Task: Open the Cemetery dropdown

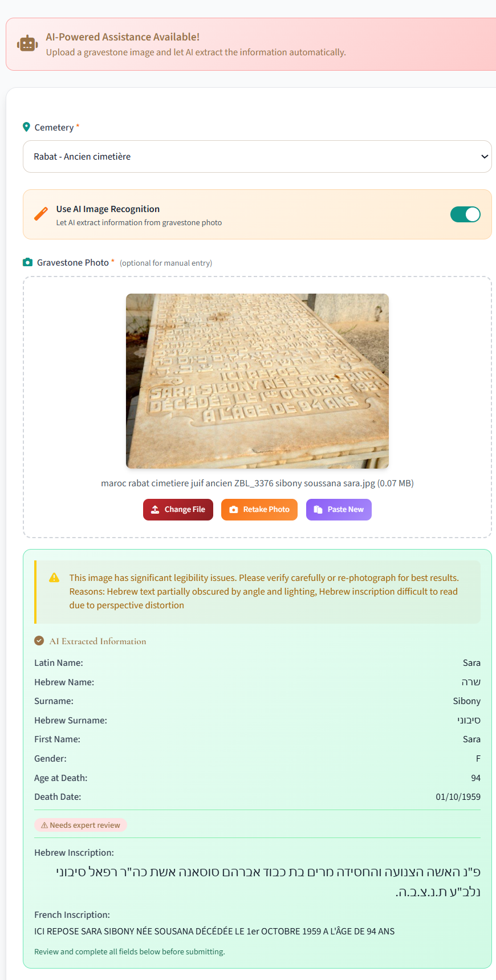Action: [x=257, y=156]
